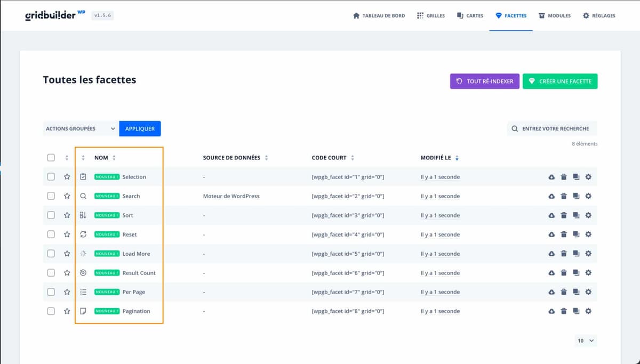Delete the Selection facet using trash icon

564,177
